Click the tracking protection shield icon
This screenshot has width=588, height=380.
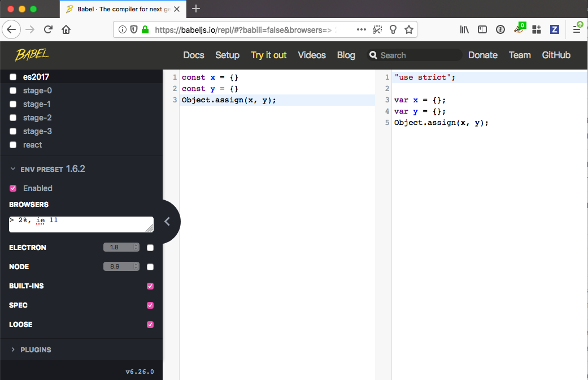(133, 29)
